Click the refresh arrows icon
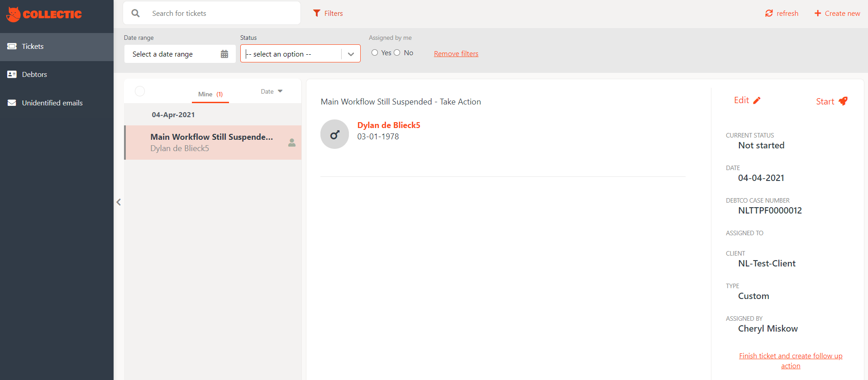 [769, 13]
